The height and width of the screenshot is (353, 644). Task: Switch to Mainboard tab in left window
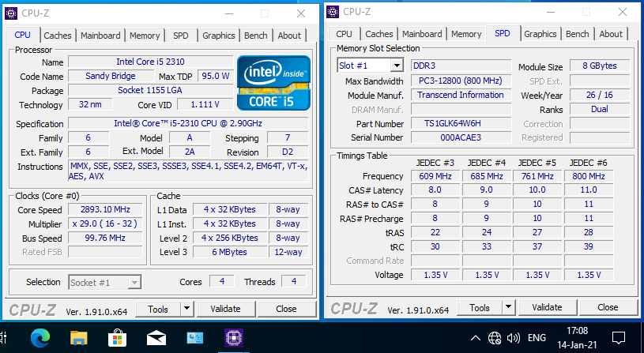pyautogui.click(x=100, y=36)
